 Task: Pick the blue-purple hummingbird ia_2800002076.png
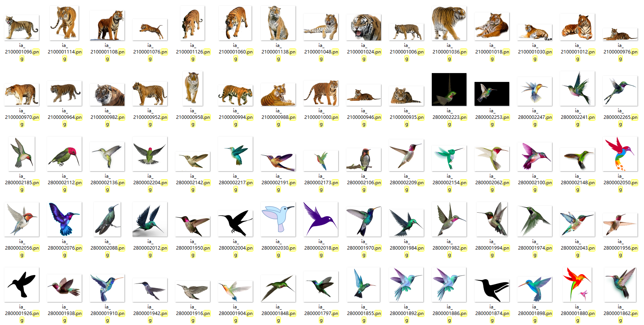pos(64,219)
